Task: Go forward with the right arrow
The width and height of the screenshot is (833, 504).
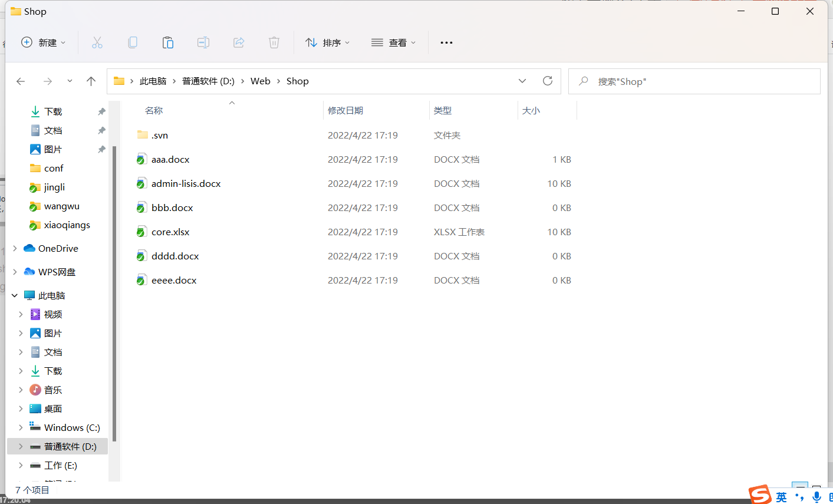Action: [48, 81]
